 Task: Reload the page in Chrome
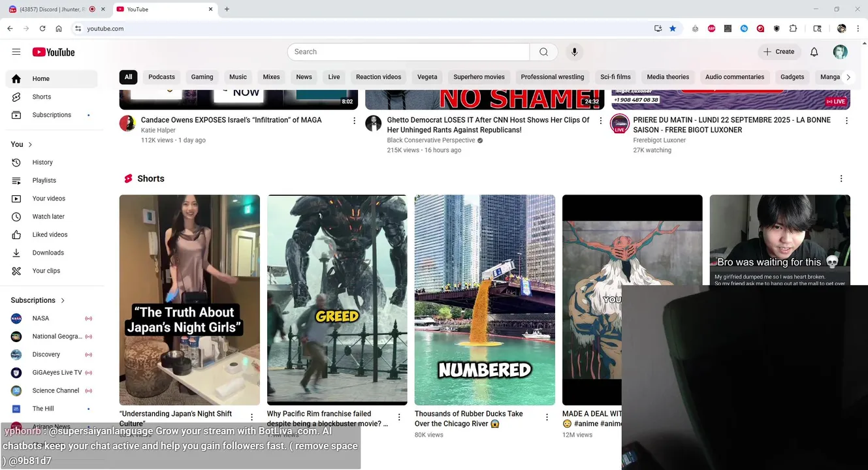(42, 29)
